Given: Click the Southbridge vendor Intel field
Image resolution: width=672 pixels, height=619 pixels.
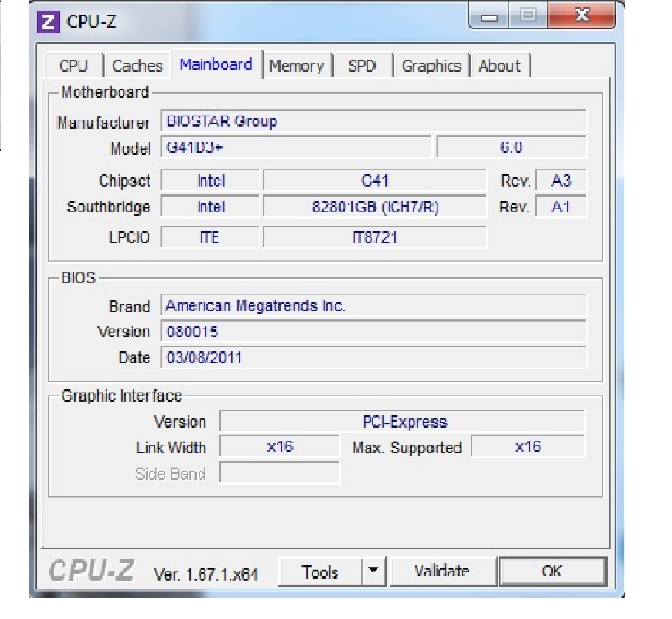Looking at the screenshot, I should (x=210, y=207).
